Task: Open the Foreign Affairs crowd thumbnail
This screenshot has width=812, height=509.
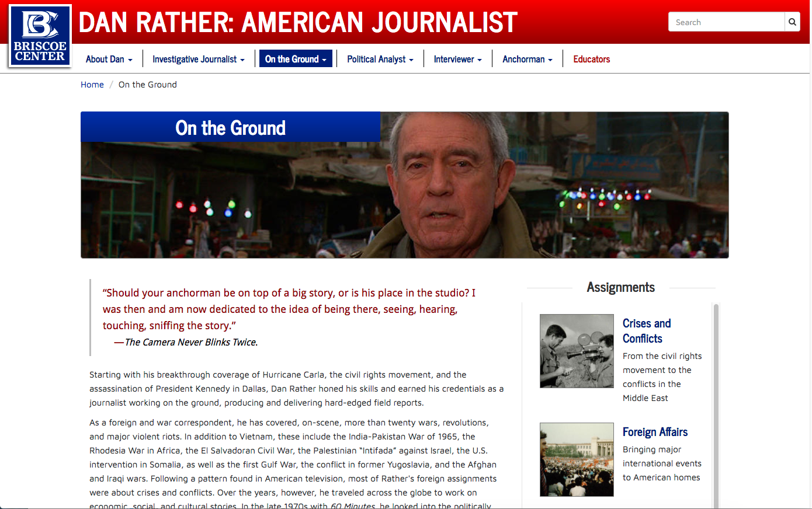Action: 577,459
